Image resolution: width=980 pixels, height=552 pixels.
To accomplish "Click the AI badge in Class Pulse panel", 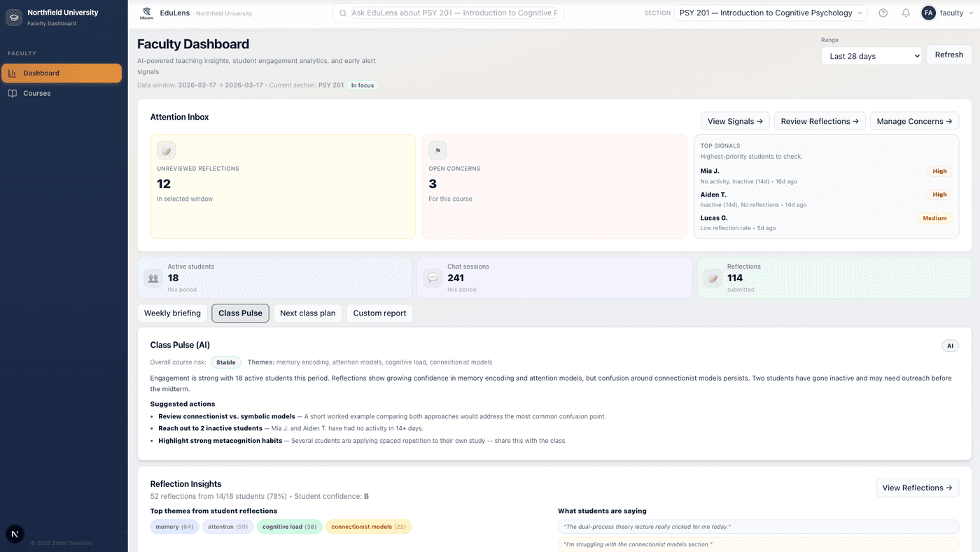I will tap(950, 345).
